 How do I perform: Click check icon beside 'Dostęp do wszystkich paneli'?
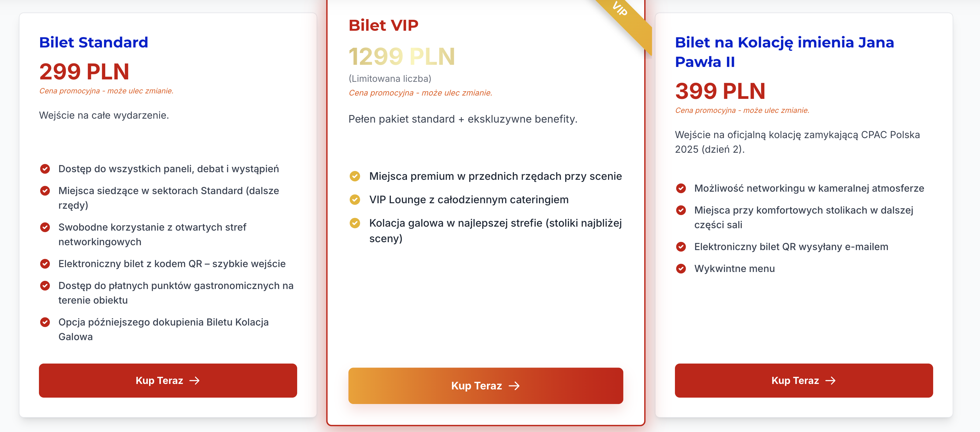click(x=45, y=169)
